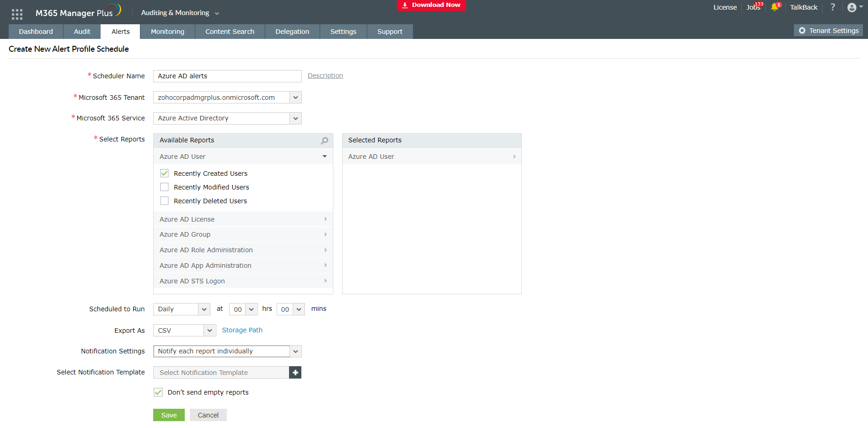
Task: Click the notification bell icon
Action: (x=775, y=7)
